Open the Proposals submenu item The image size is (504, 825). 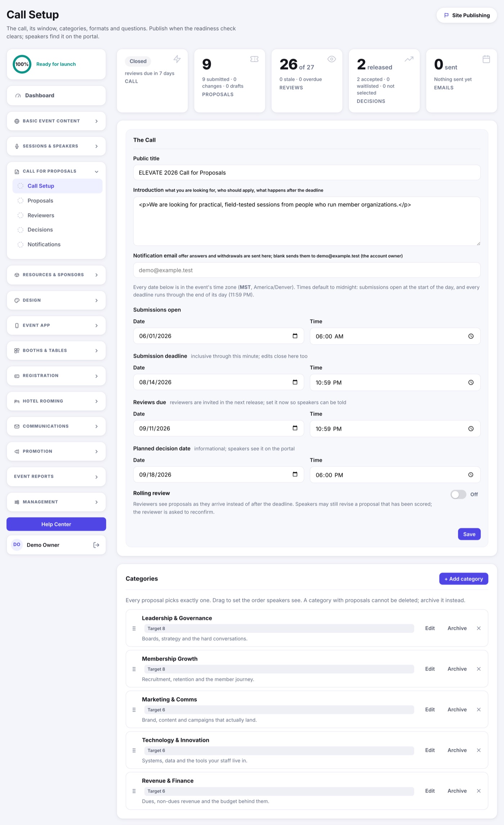(x=58, y=201)
